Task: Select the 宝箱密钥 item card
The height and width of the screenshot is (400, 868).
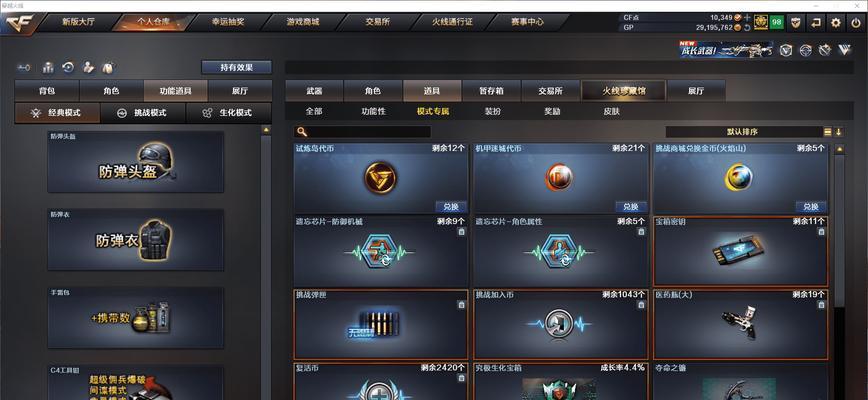Action: pos(741,251)
